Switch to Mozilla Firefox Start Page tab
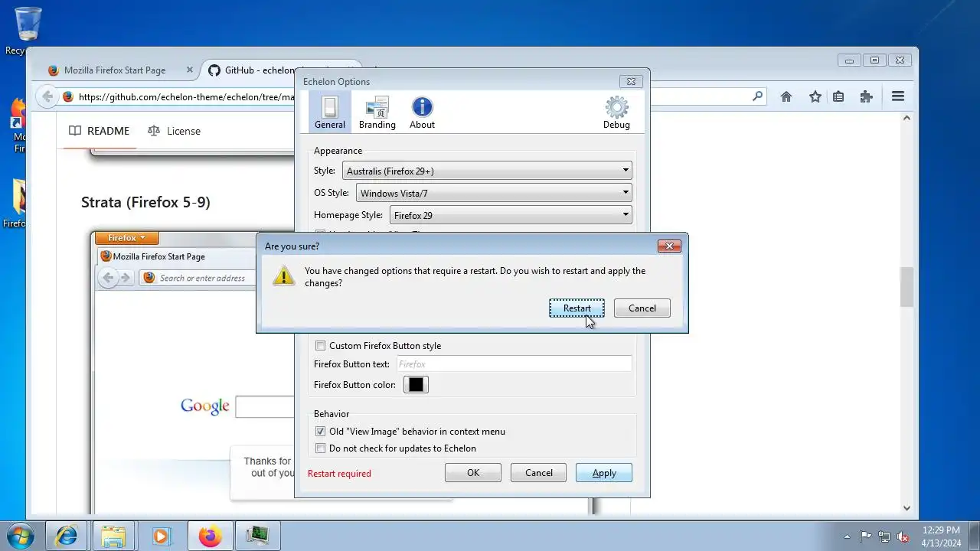980x551 pixels. (115, 70)
